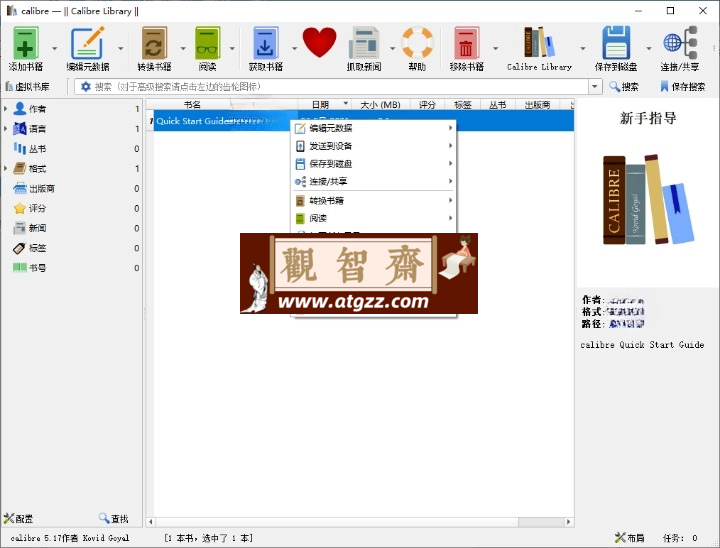Click the horizontal scrollbar left arrow
The image size is (720, 548).
point(151,522)
